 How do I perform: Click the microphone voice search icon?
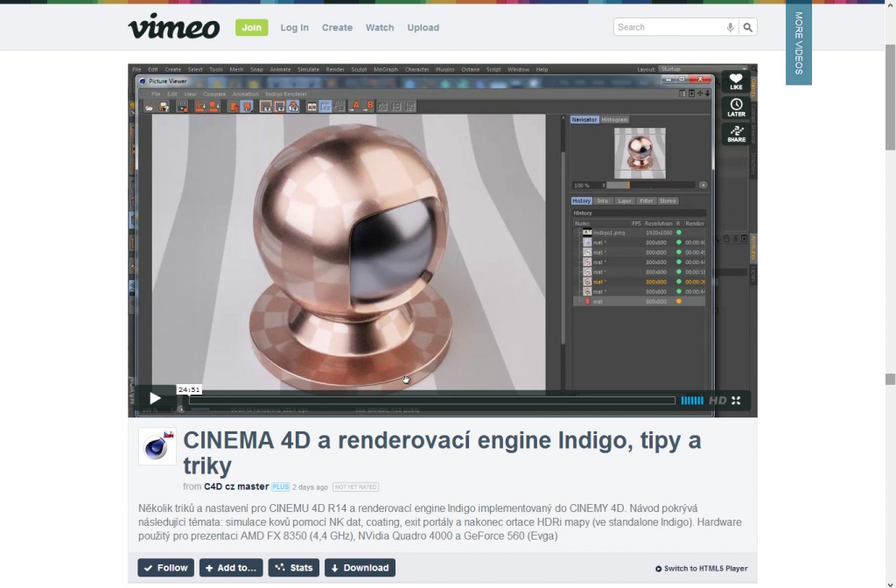tap(730, 27)
